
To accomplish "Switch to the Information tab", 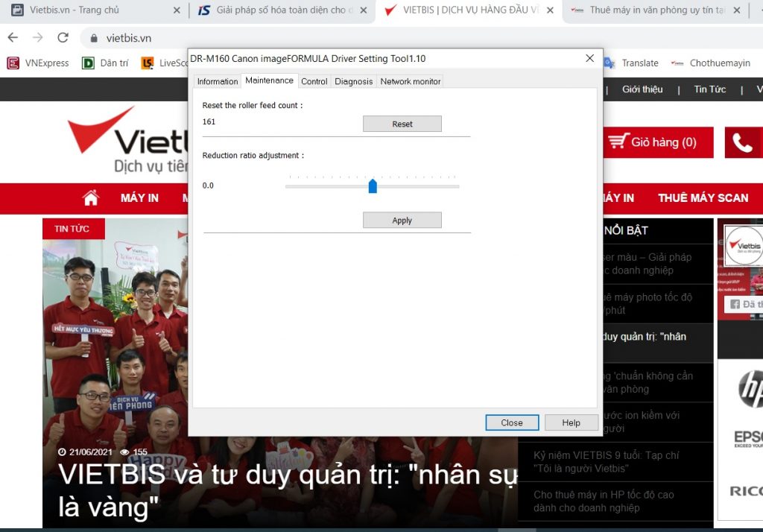I will coord(217,81).
